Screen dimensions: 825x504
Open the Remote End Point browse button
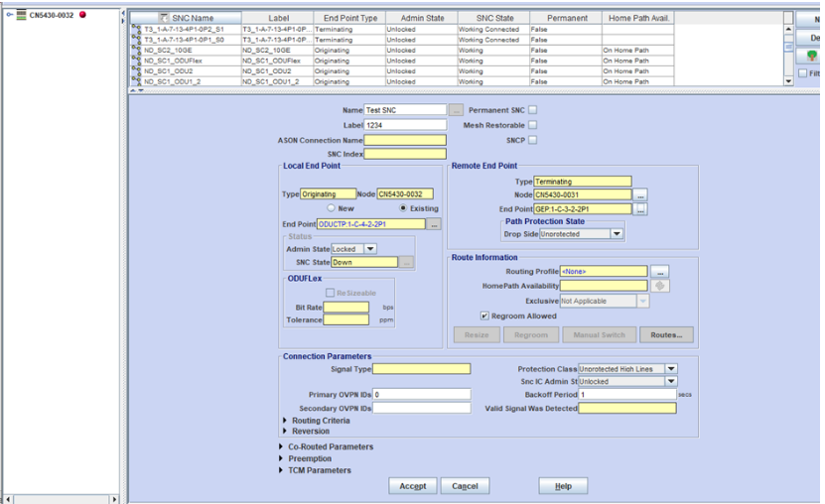tap(640, 209)
